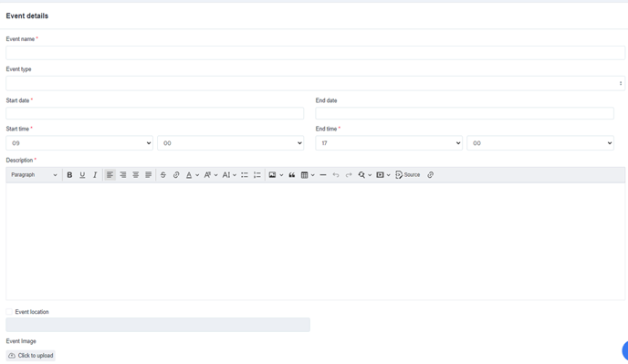Viewport: 628px width, 364px height.
Task: Toggle italic text style
Action: [x=95, y=175]
